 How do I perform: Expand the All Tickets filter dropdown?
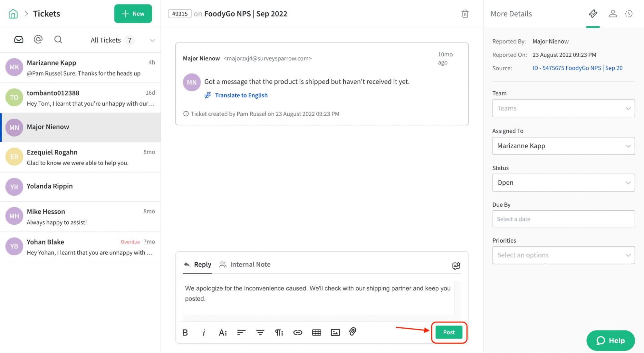152,40
